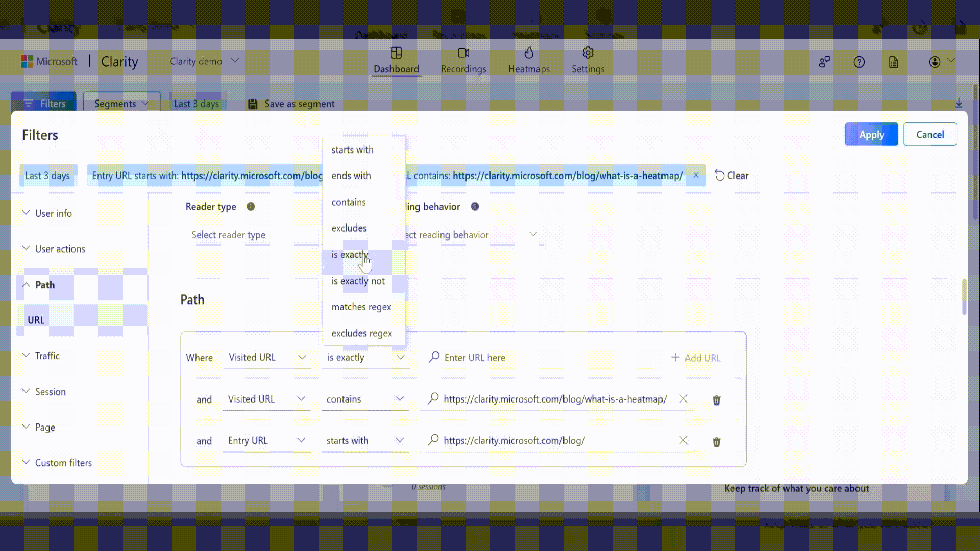980x551 pixels.
Task: Click the Apply button
Action: tap(871, 134)
